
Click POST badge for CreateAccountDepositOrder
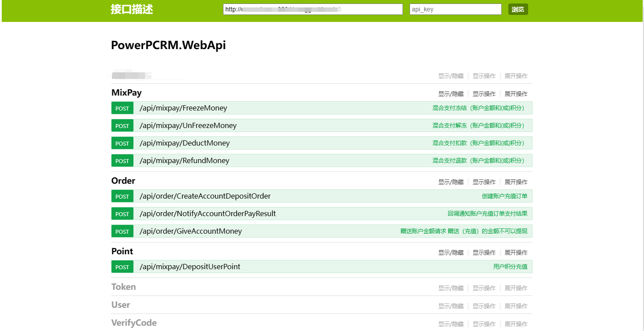click(122, 196)
